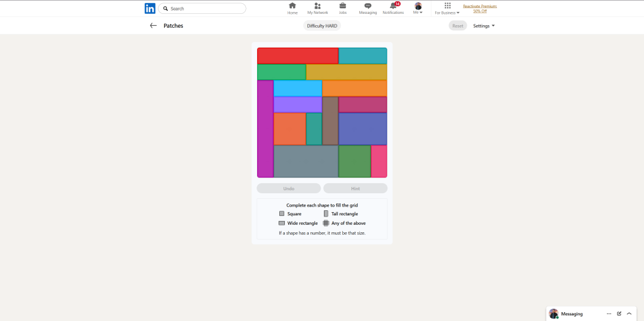Go to Home in the top nav
The height and width of the screenshot is (321, 644).
(292, 8)
